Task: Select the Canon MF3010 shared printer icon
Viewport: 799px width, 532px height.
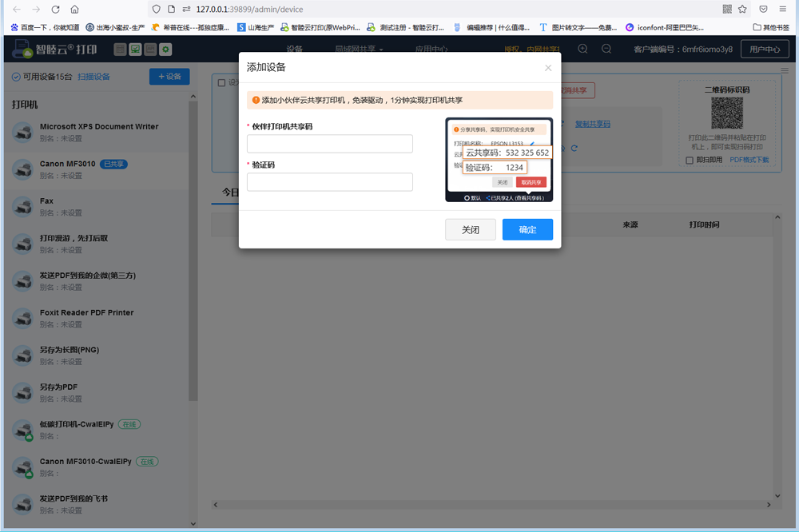Action: (x=22, y=169)
